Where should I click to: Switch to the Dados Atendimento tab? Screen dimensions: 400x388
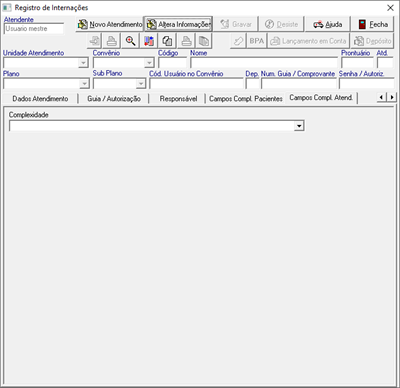40,99
